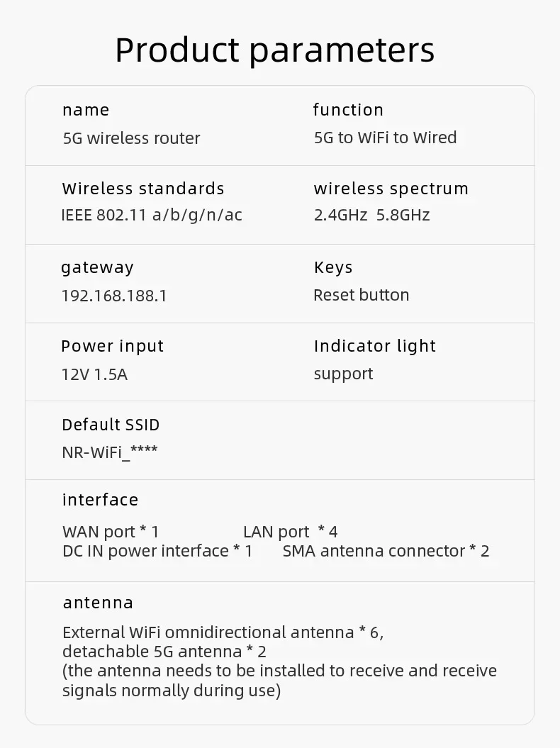Image resolution: width=560 pixels, height=748 pixels.
Task: Click the wireless spectrum label
Action: pos(391,189)
